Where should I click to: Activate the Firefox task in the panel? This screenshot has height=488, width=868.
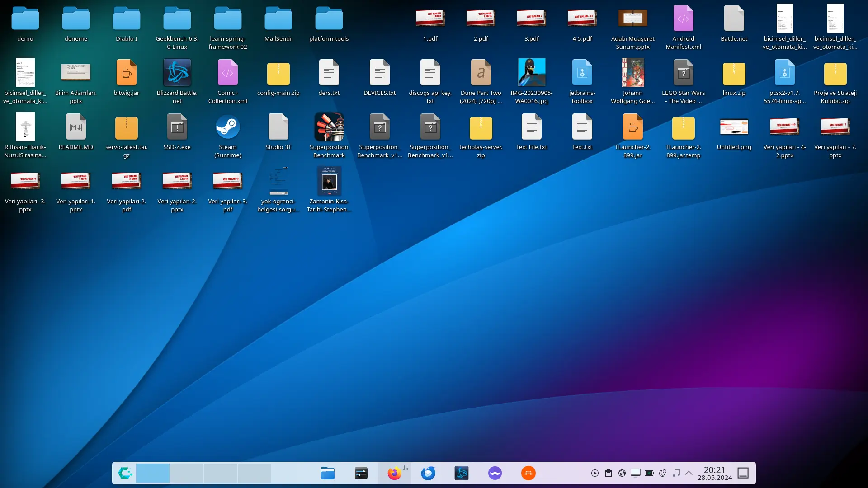(395, 473)
